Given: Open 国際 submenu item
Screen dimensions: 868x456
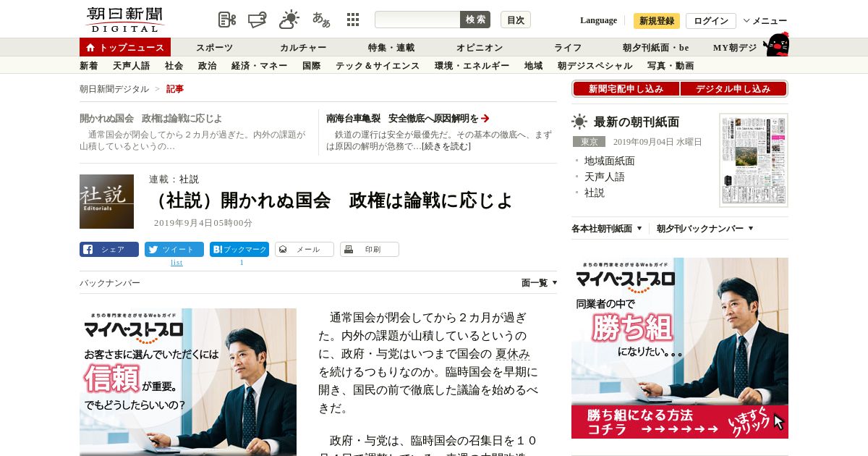Looking at the screenshot, I should (x=312, y=66).
